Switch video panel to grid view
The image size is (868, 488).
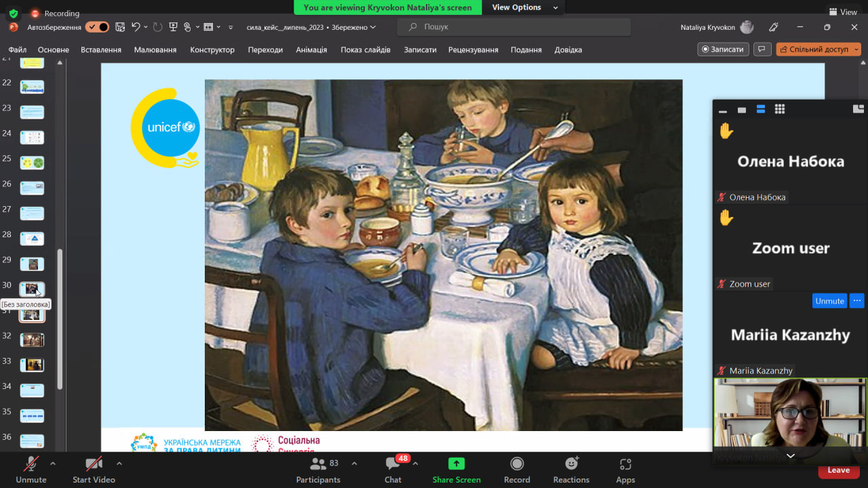(x=780, y=109)
